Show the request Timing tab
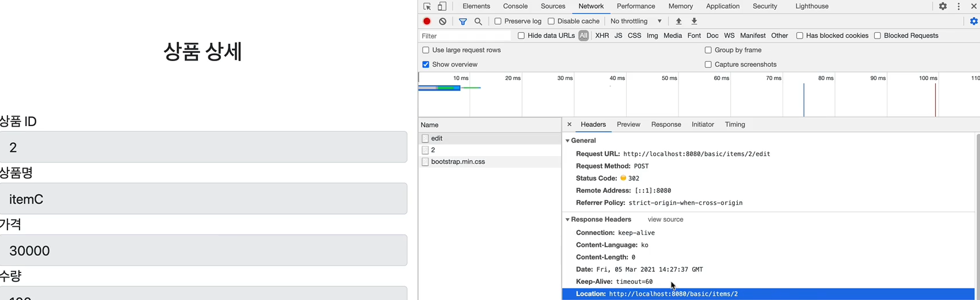The width and height of the screenshot is (980, 300). pos(735,124)
